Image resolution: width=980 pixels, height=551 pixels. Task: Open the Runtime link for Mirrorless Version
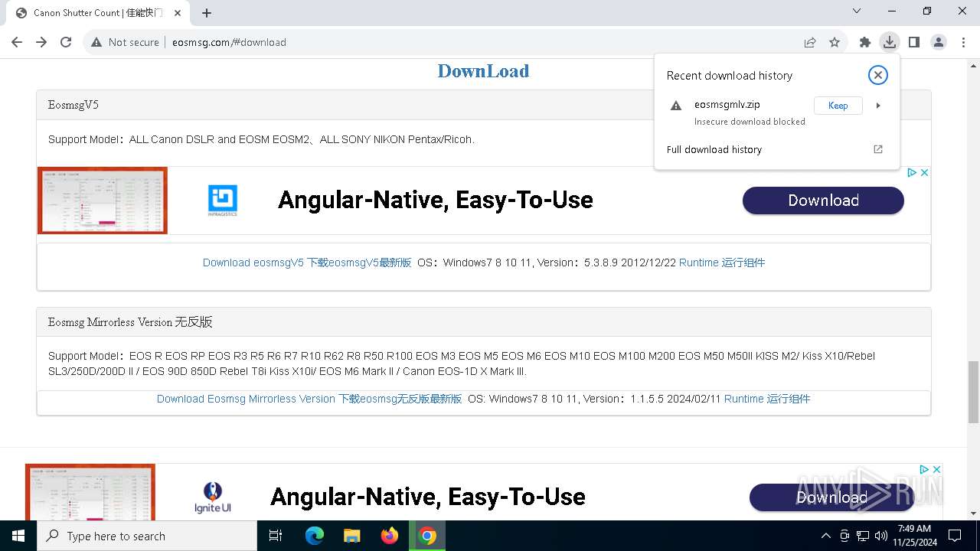(767, 399)
